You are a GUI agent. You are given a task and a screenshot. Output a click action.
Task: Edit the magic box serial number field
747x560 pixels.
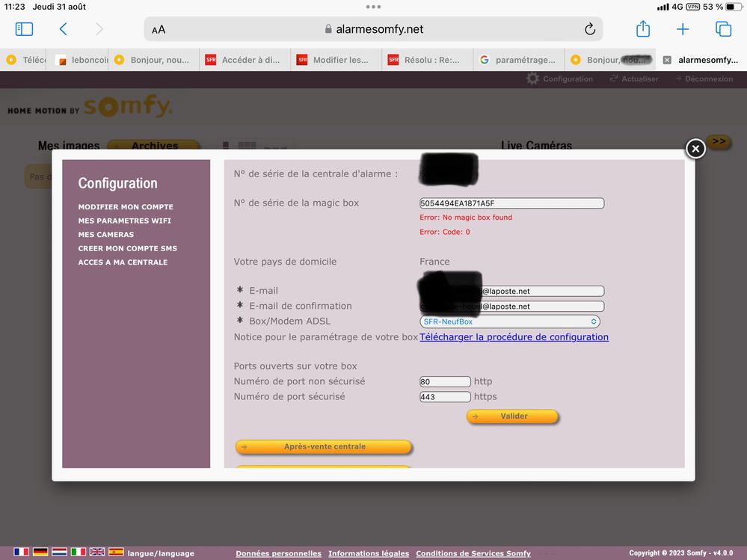(x=511, y=203)
